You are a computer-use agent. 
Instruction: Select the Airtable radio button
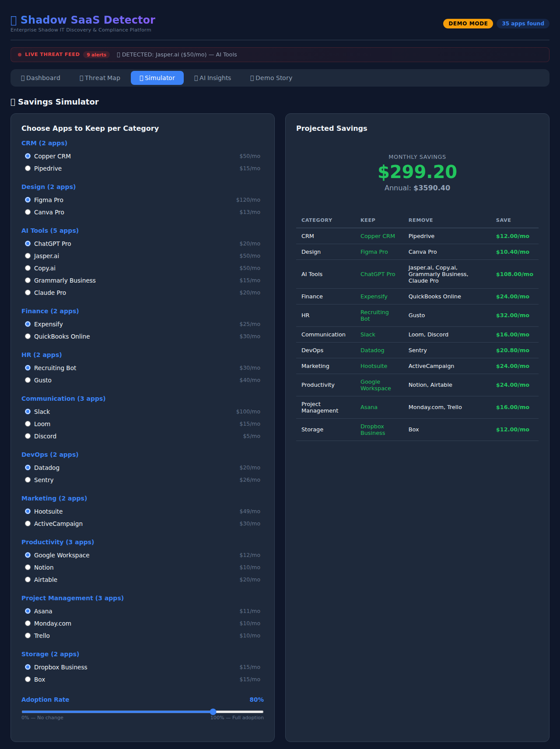pos(28,580)
